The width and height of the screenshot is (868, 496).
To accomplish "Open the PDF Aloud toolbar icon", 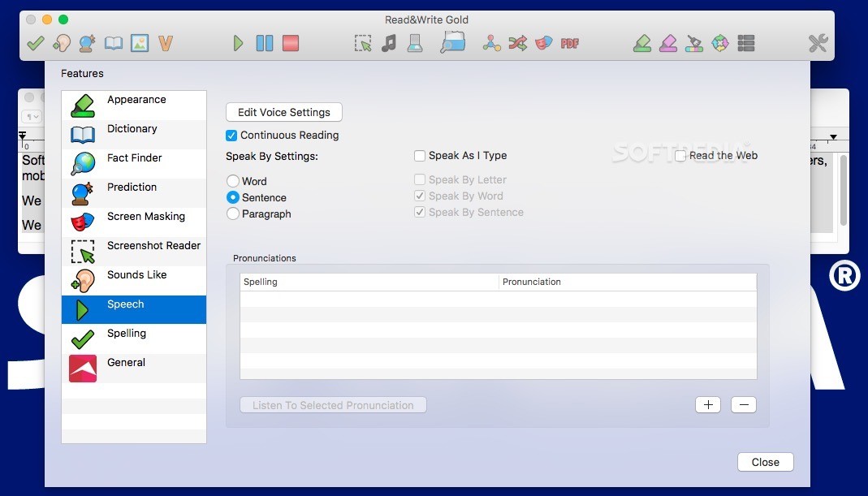I will 570,43.
